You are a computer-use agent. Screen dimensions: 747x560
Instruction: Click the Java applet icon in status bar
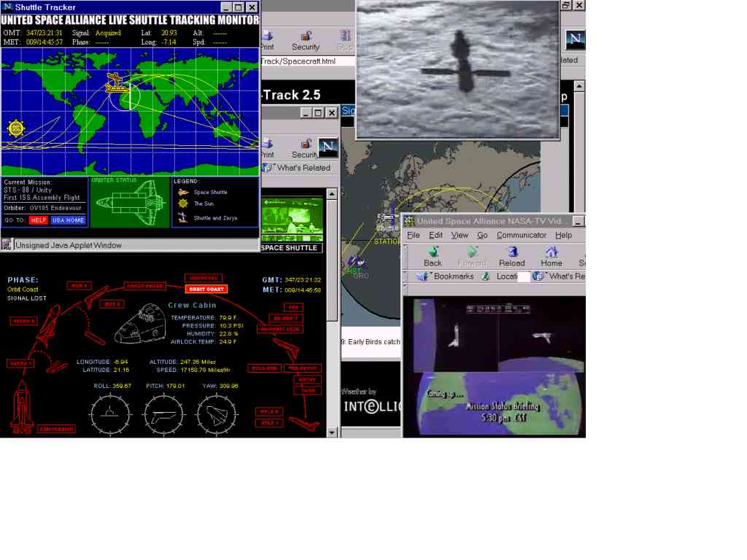point(6,245)
